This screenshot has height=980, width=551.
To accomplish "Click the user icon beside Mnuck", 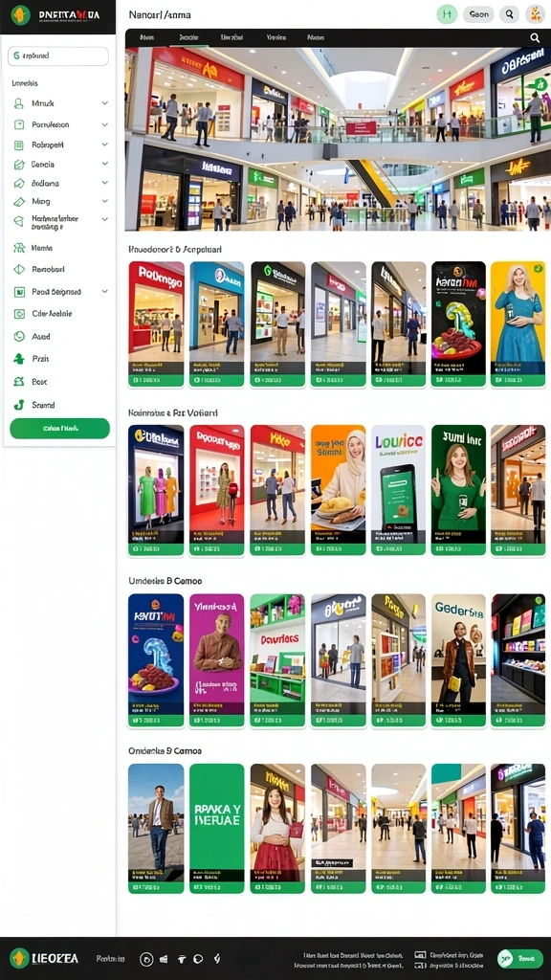I will (x=19, y=103).
